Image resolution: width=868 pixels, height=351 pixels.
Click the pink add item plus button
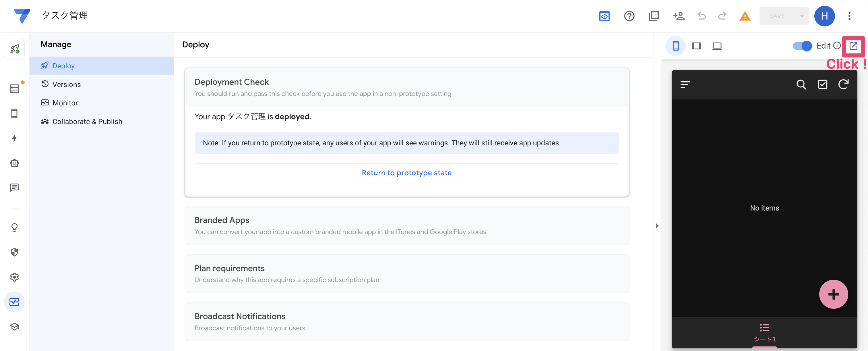tap(833, 294)
